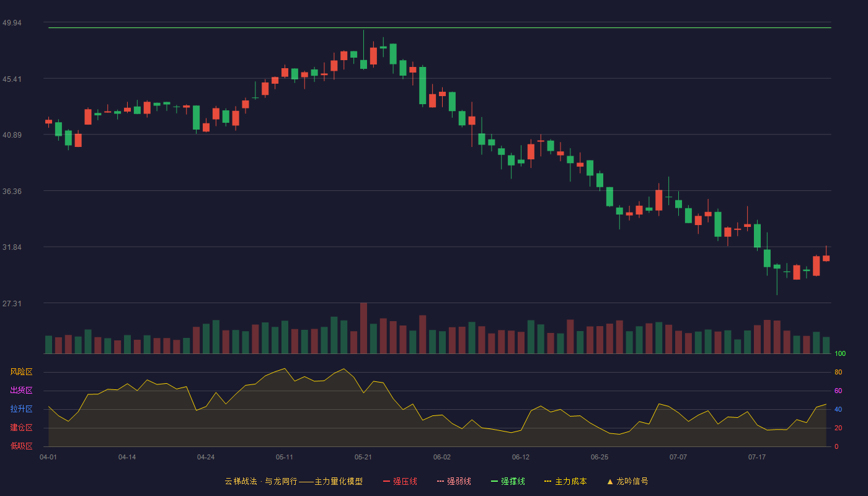Select the 05-11 date label
Viewport: 868px width, 496px height.
coord(285,457)
